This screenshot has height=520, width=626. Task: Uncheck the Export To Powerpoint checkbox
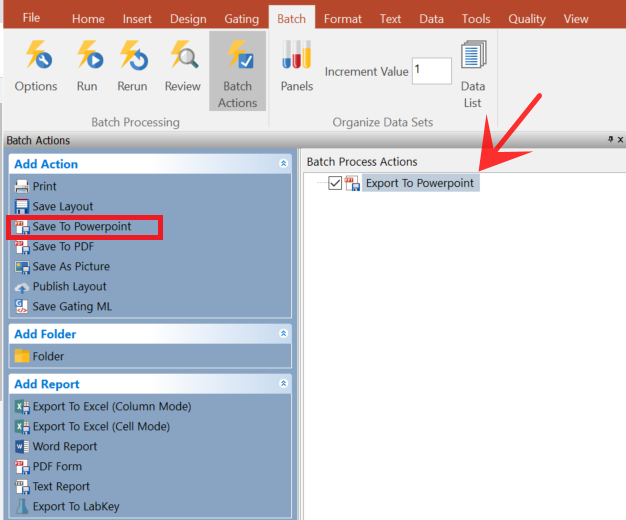[335, 183]
